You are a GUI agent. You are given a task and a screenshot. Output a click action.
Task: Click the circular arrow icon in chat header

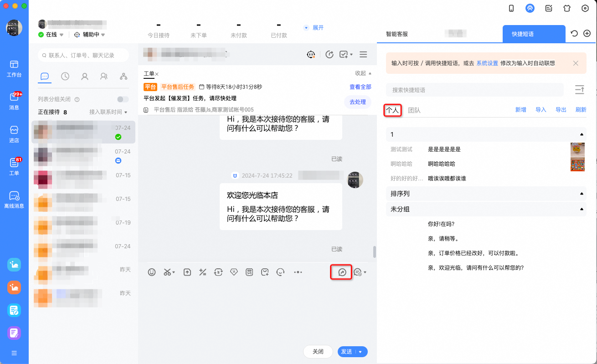pos(330,54)
